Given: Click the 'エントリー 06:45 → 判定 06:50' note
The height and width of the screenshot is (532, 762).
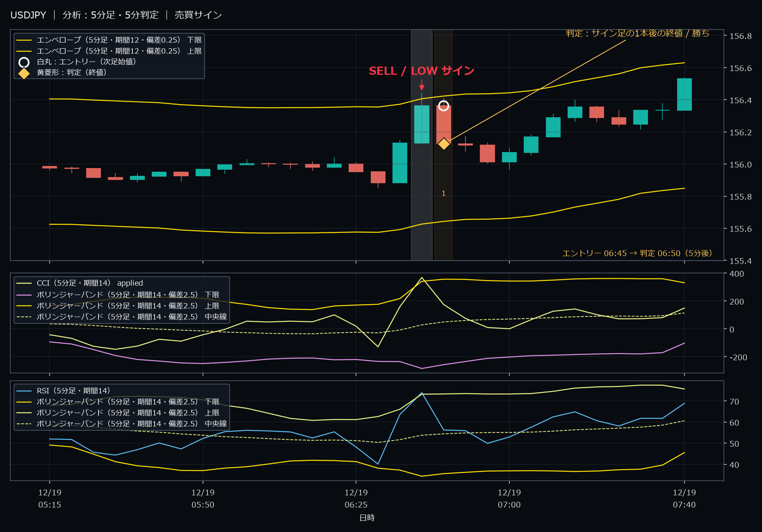Looking at the screenshot, I should (637, 253).
